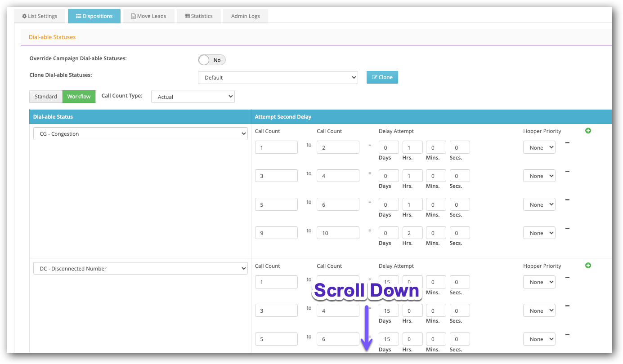Image resolution: width=623 pixels, height=364 pixels.
Task: Open Hopper Priority for DC 5 to 6
Action: [539, 339]
